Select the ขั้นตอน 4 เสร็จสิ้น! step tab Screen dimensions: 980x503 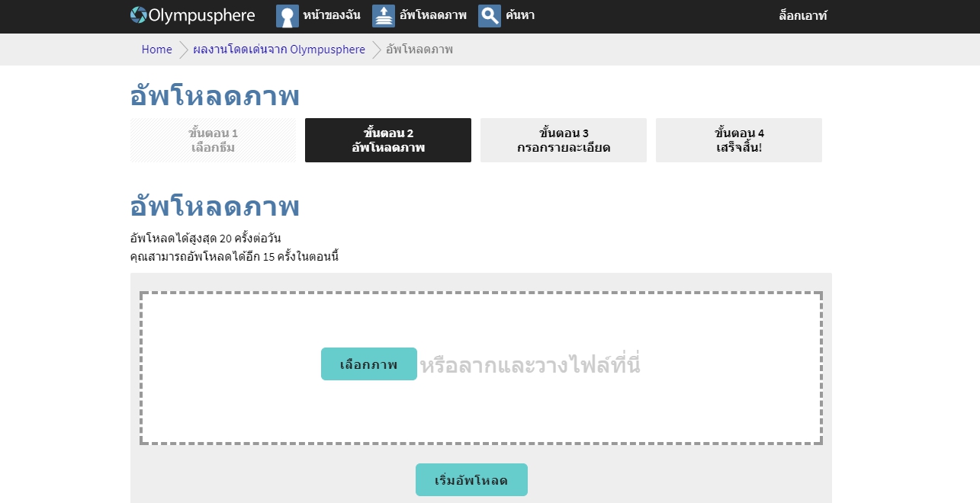(739, 140)
